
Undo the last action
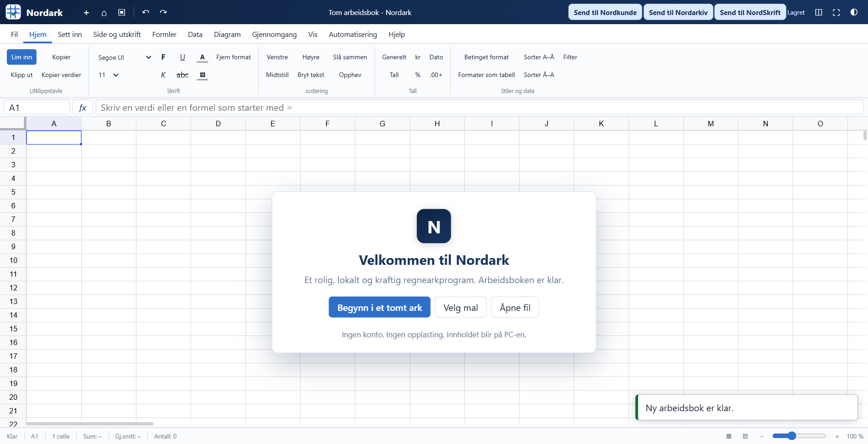(146, 12)
